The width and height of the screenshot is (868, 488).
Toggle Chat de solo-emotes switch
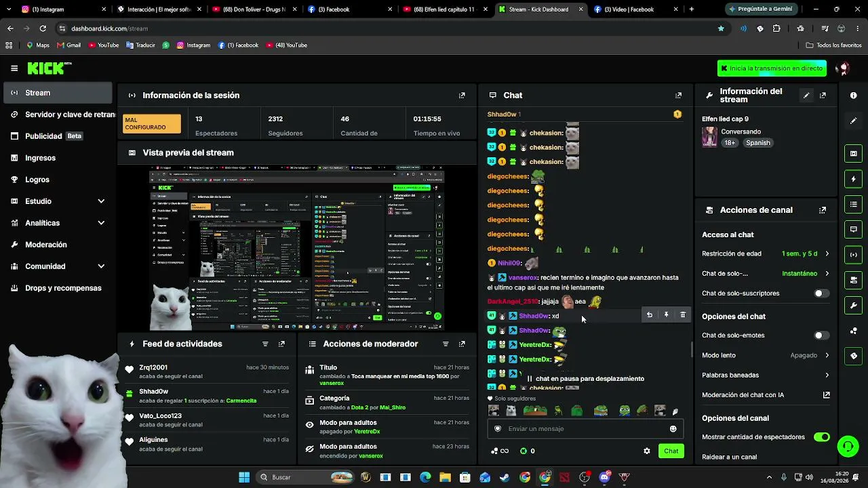pyautogui.click(x=821, y=335)
